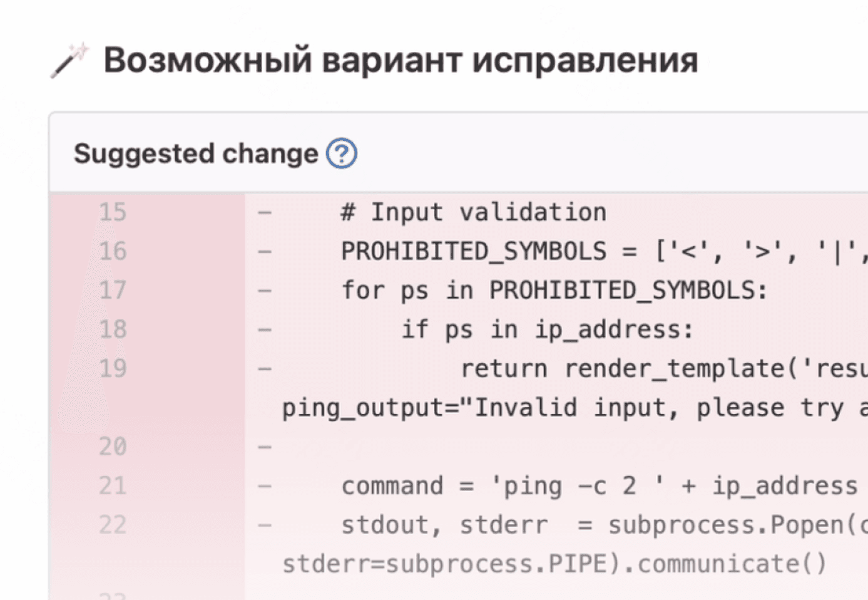The height and width of the screenshot is (600, 868).
Task: Select line number 15 in diff
Action: click(x=113, y=212)
